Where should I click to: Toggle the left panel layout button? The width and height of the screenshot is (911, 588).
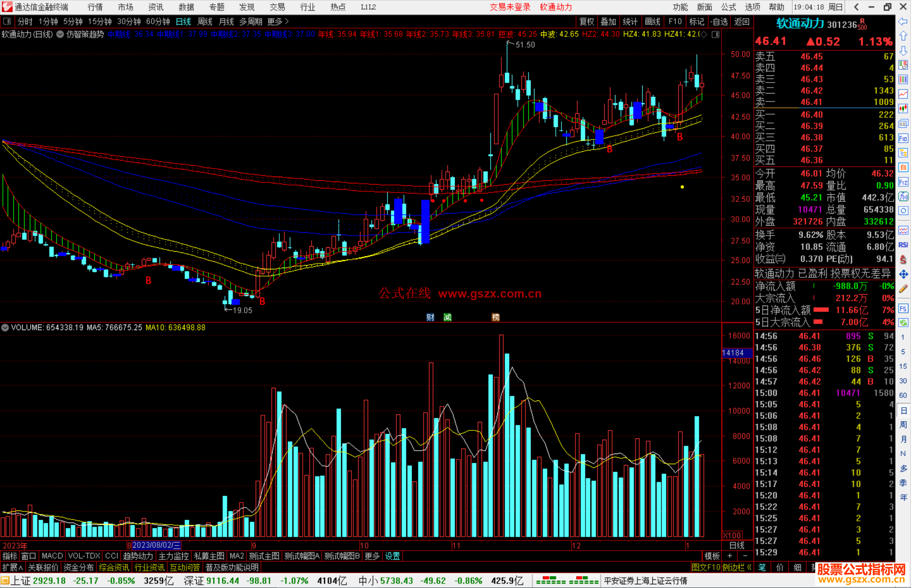pos(7,21)
